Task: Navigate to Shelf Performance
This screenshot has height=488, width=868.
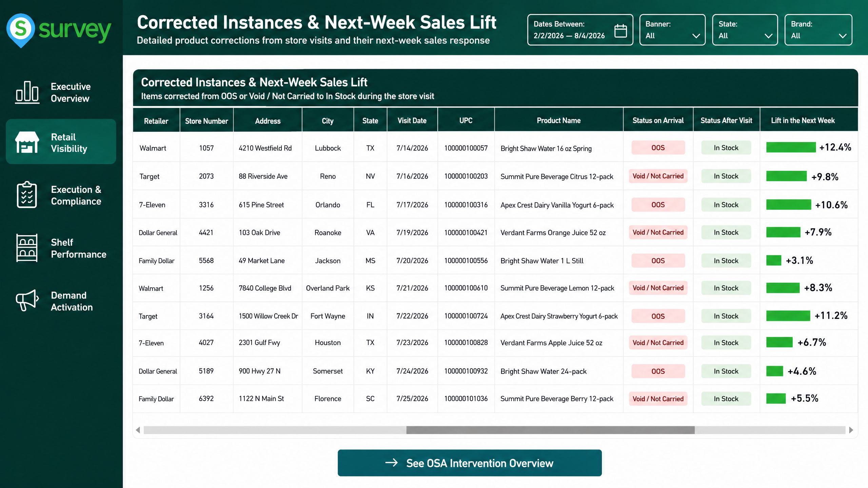Action: click(x=61, y=248)
